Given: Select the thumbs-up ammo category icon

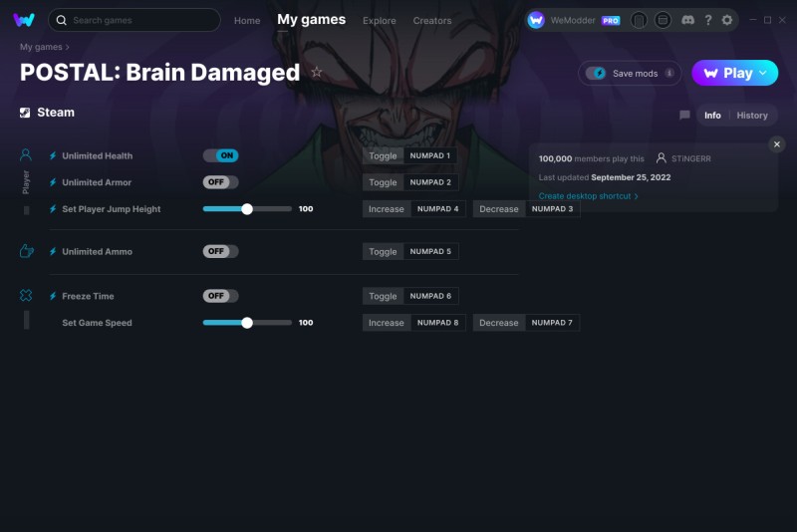Looking at the screenshot, I should (x=27, y=251).
